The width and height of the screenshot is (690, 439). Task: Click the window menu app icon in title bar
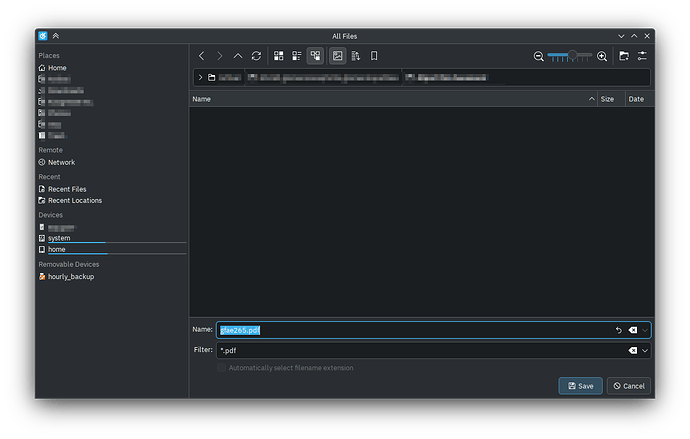click(x=43, y=36)
